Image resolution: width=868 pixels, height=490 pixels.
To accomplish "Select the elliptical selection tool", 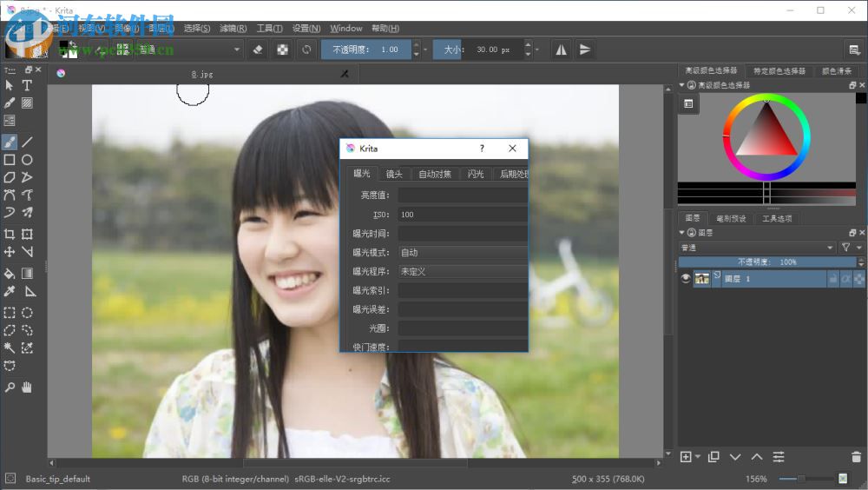I will tap(27, 313).
